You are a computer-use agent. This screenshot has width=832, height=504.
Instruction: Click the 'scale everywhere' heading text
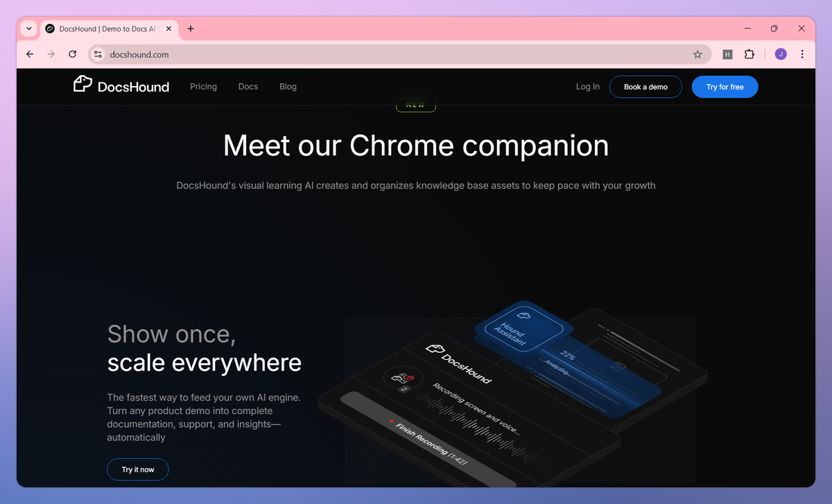coord(205,363)
